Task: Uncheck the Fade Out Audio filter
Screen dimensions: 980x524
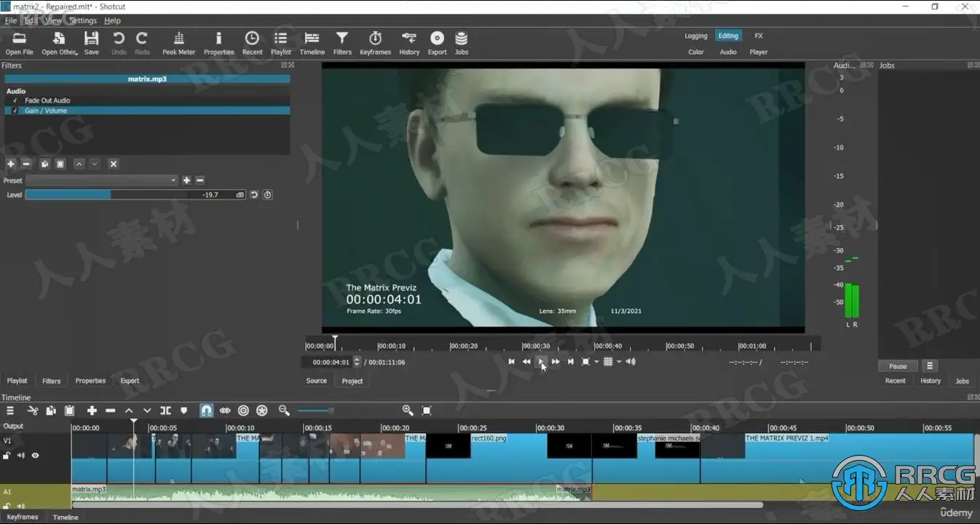Action: [15, 100]
